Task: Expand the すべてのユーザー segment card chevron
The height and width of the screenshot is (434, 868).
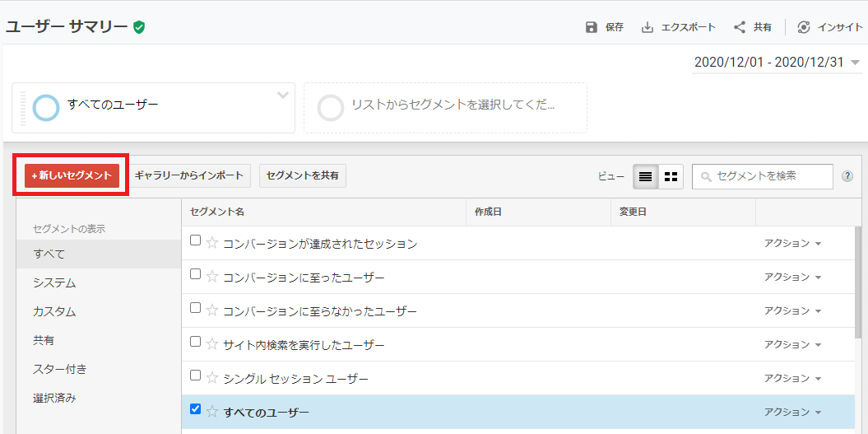Action: (283, 95)
